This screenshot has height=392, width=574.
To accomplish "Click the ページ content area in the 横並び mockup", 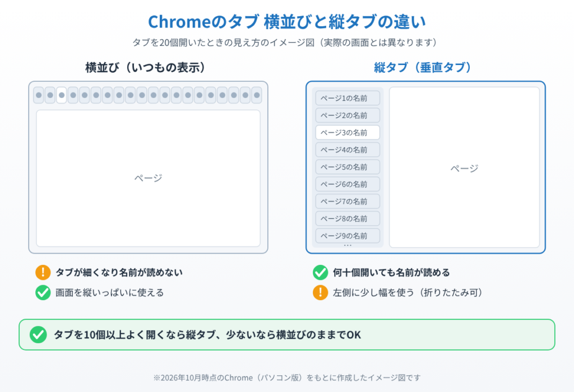I will (148, 179).
